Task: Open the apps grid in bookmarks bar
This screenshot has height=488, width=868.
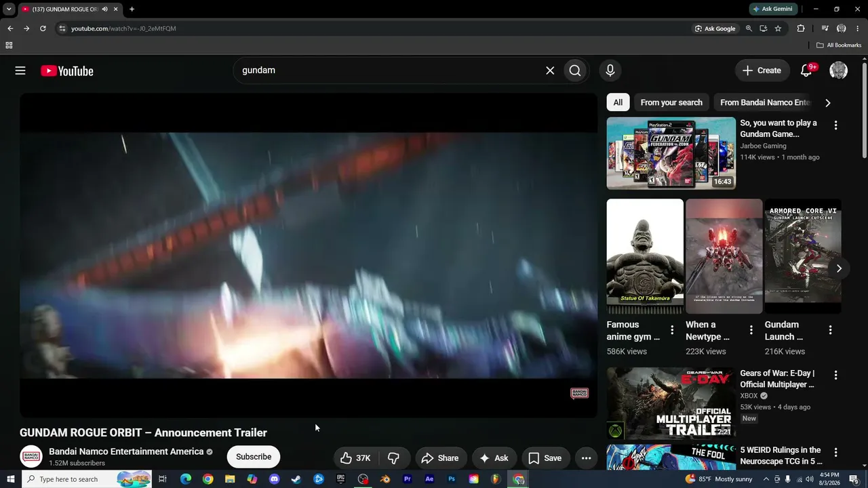Action: [9, 45]
